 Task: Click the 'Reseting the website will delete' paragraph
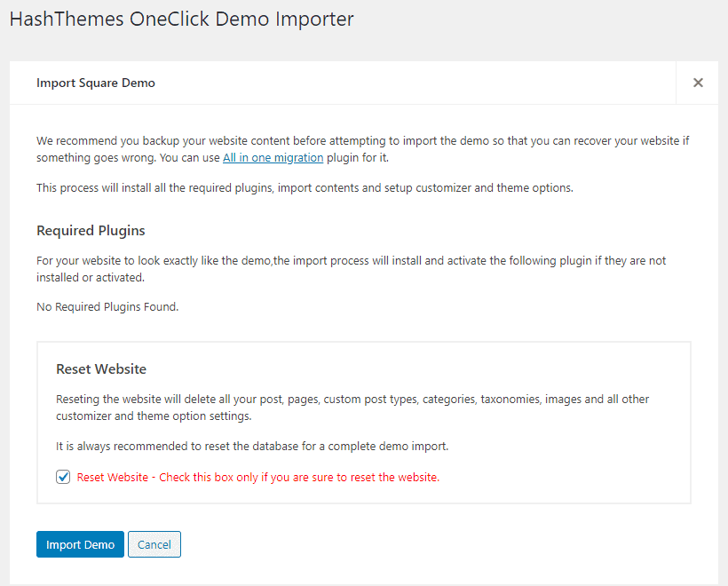[352, 408]
